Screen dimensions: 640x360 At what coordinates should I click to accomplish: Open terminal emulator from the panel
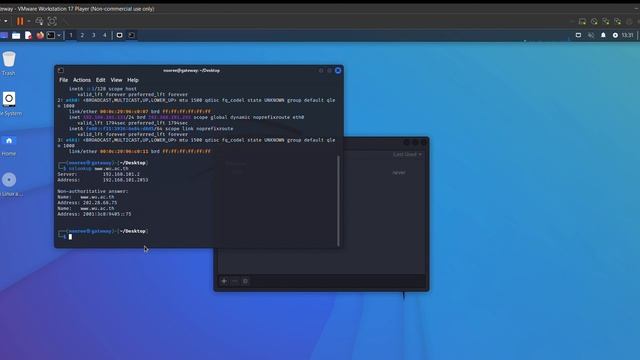[51, 36]
